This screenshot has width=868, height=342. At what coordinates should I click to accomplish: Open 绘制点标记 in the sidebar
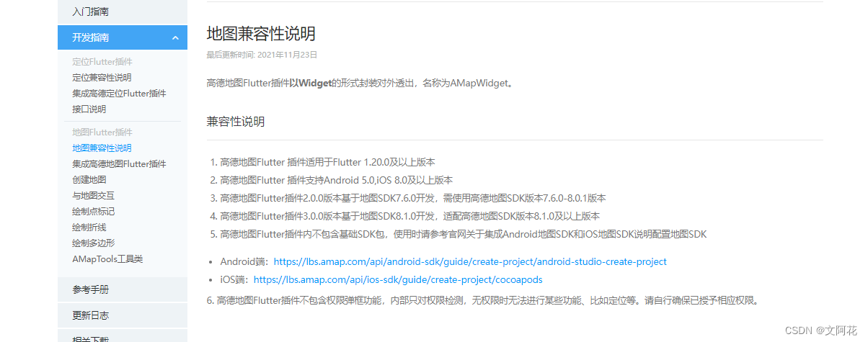(x=93, y=211)
